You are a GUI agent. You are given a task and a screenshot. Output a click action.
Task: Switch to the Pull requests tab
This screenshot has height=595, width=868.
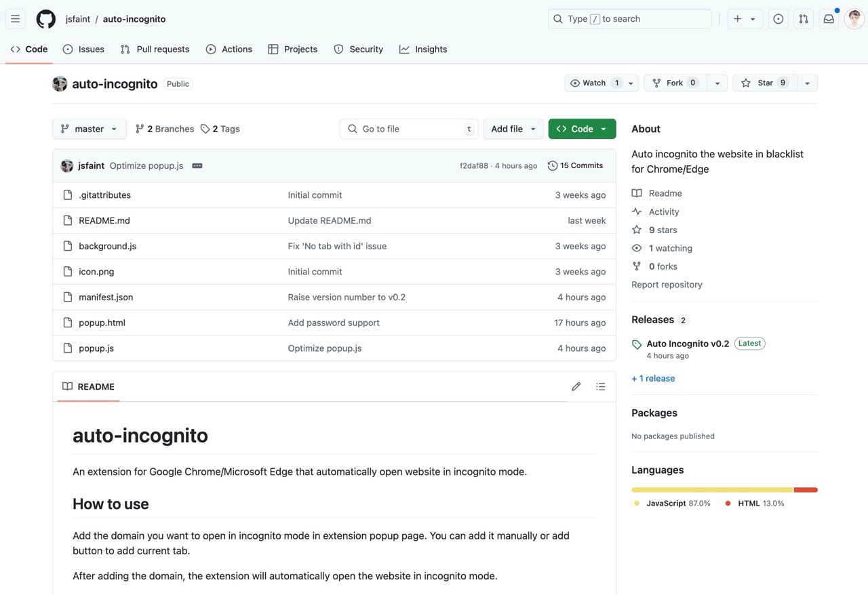155,49
